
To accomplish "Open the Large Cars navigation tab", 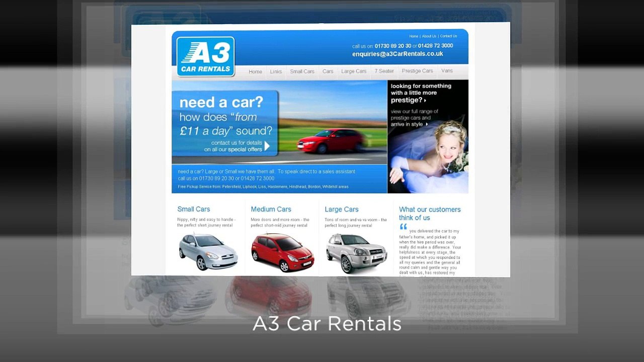I will click(354, 71).
